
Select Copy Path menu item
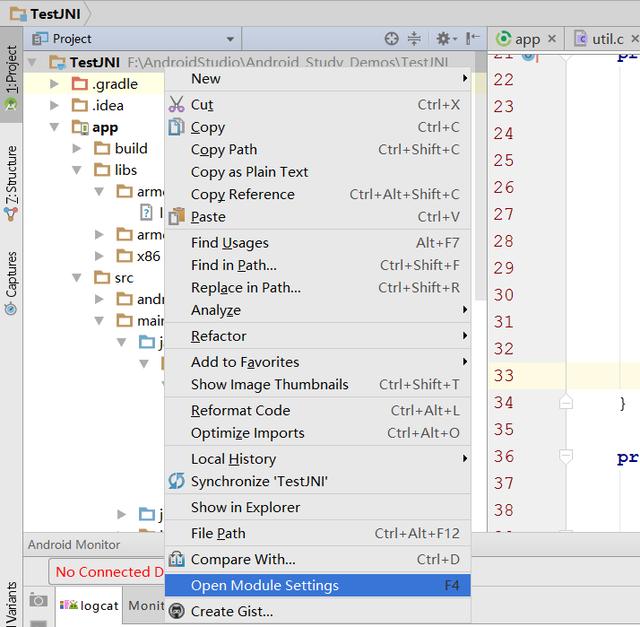point(318,149)
